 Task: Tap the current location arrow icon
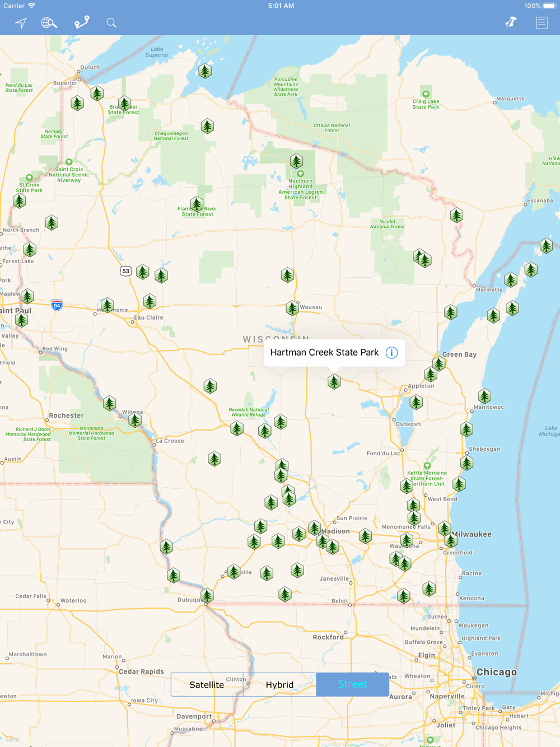pos(21,23)
